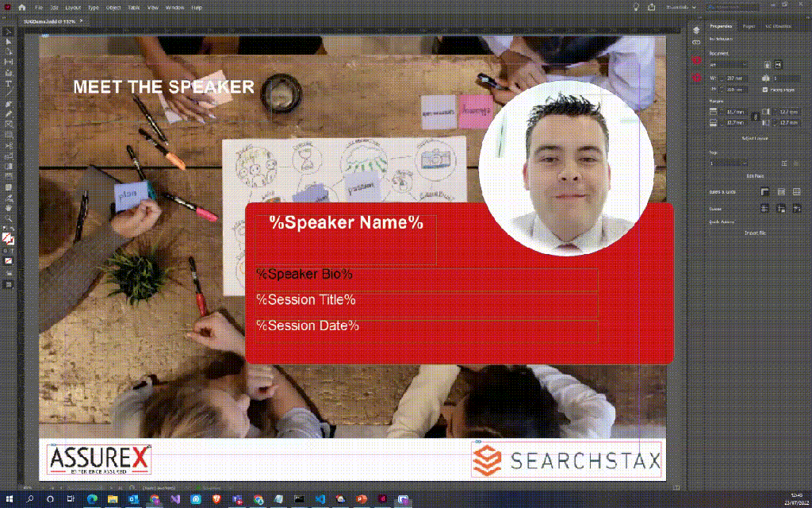
Task: Toggle the margins link chain icon
Action: click(754, 117)
